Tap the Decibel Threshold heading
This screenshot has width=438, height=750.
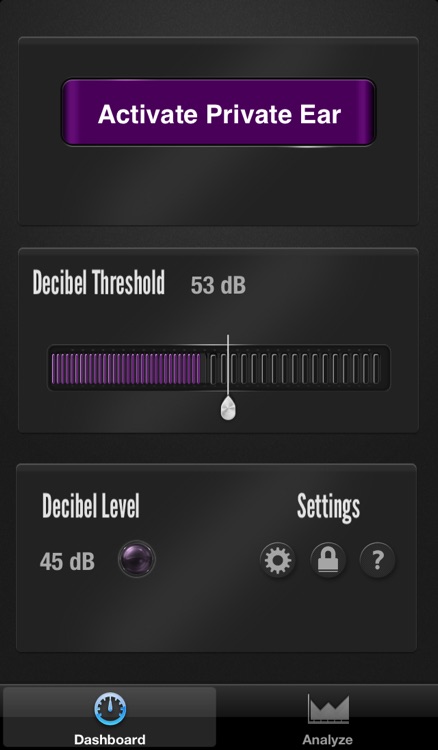(99, 282)
